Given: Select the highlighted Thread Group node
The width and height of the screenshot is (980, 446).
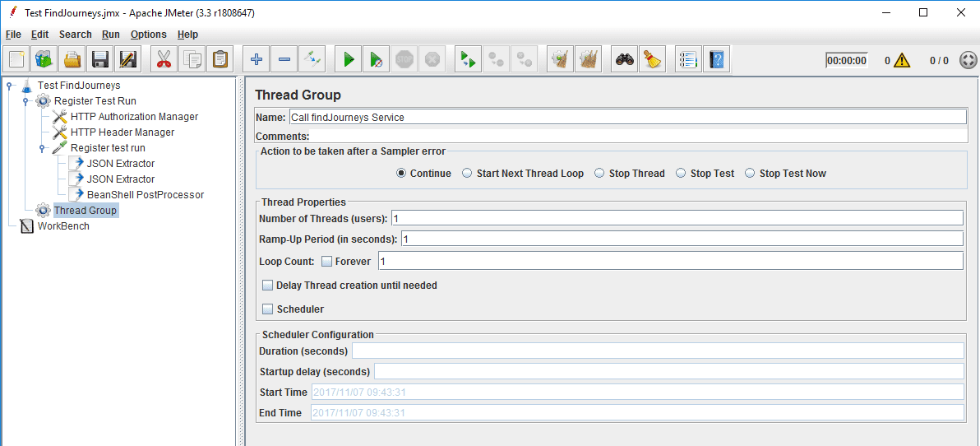Looking at the screenshot, I should click(86, 211).
